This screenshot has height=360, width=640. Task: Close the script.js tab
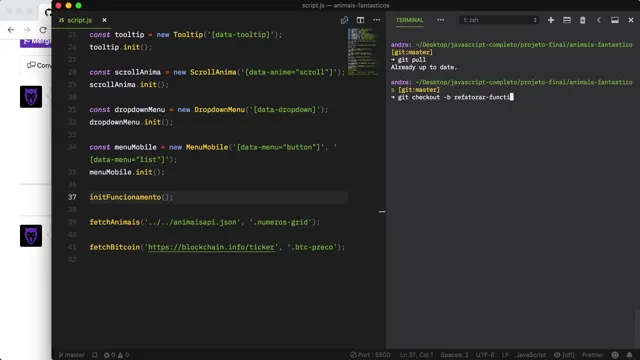[104, 20]
